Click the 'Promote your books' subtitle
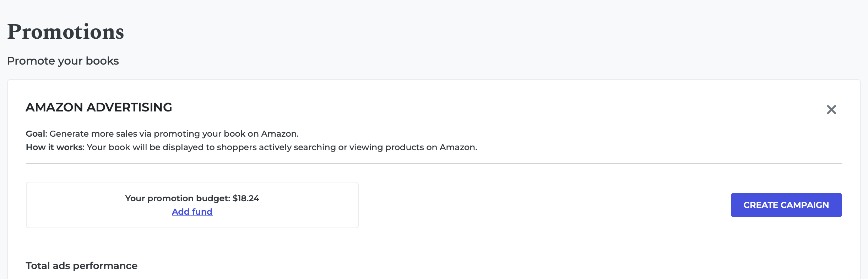The image size is (868, 279). click(x=63, y=61)
